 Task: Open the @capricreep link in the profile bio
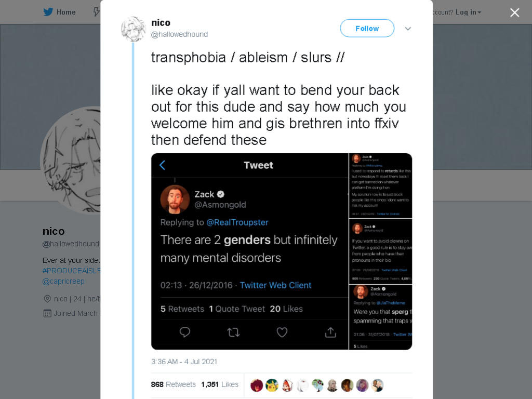63,281
